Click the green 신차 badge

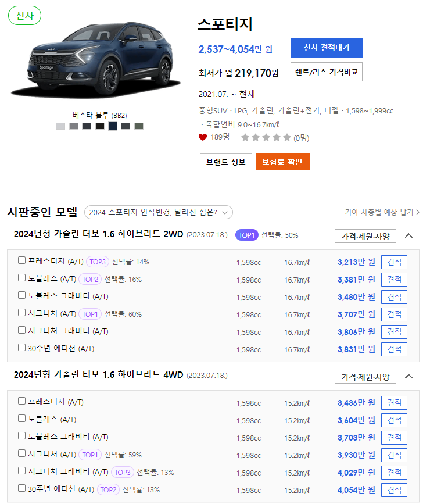(x=25, y=16)
